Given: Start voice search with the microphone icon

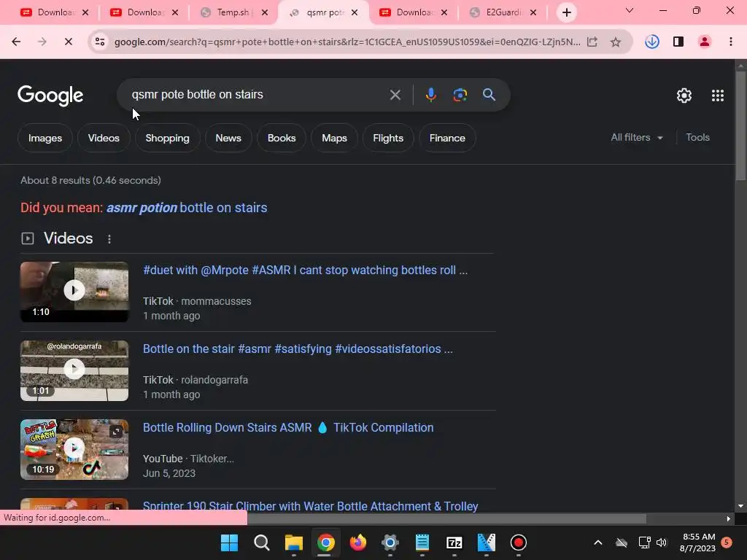Looking at the screenshot, I should [430, 95].
